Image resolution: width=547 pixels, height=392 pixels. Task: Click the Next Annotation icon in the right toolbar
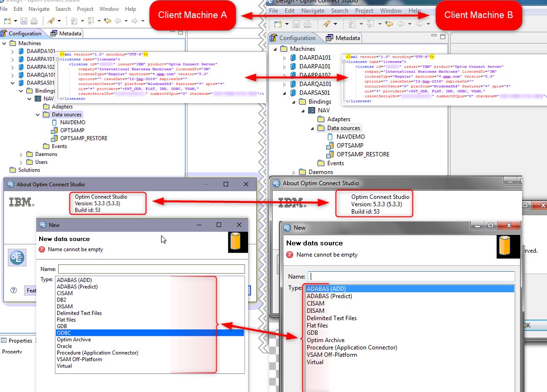[x=352, y=24]
